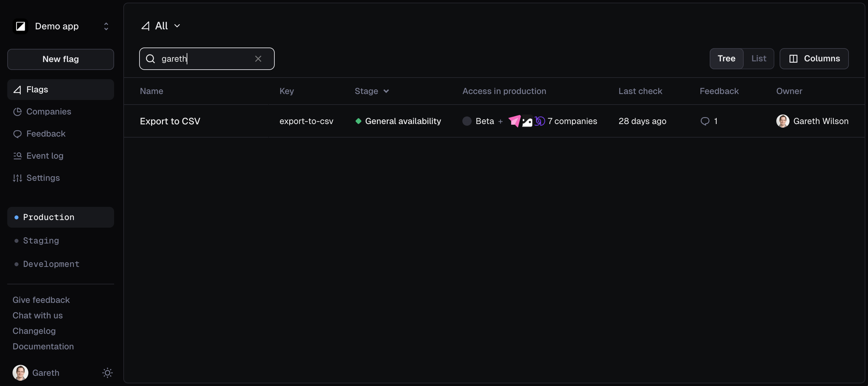The image size is (868, 386).
Task: Open Companies in the sidebar
Action: 61,112
